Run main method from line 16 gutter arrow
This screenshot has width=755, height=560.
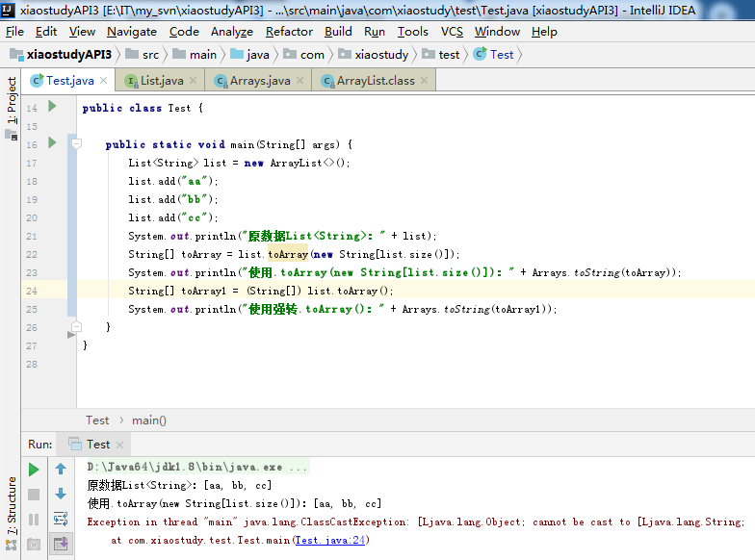[x=52, y=142]
